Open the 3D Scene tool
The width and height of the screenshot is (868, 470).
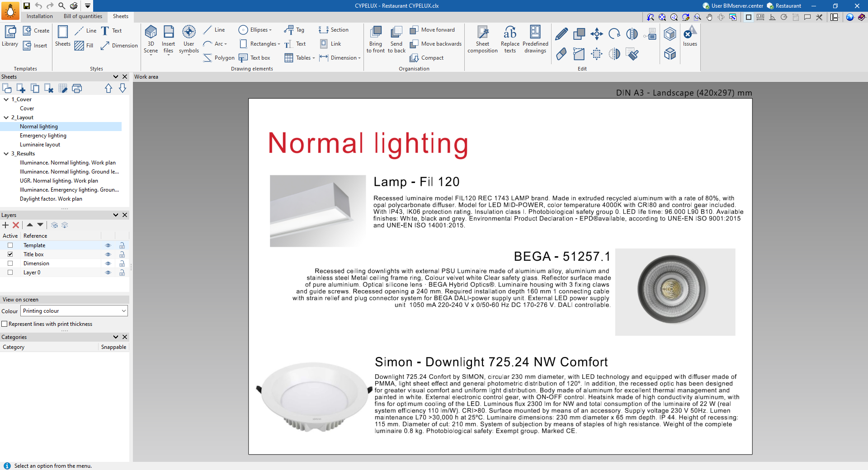pos(151,39)
